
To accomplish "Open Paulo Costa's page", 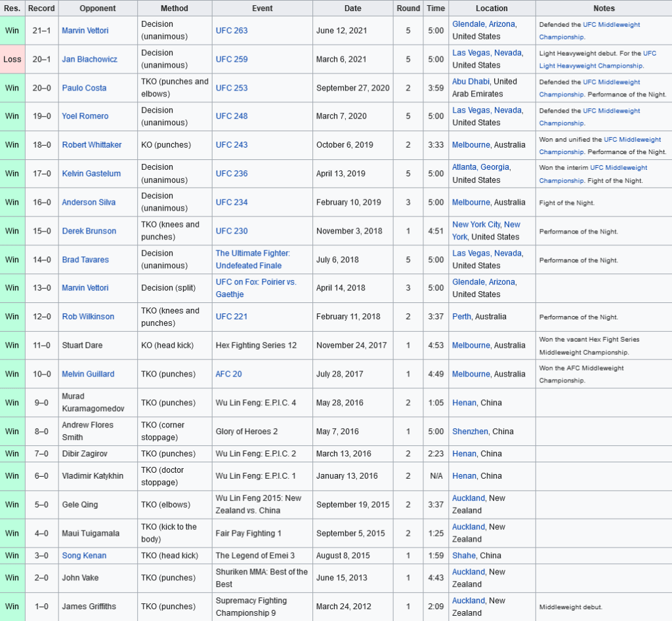I will 84,88.
